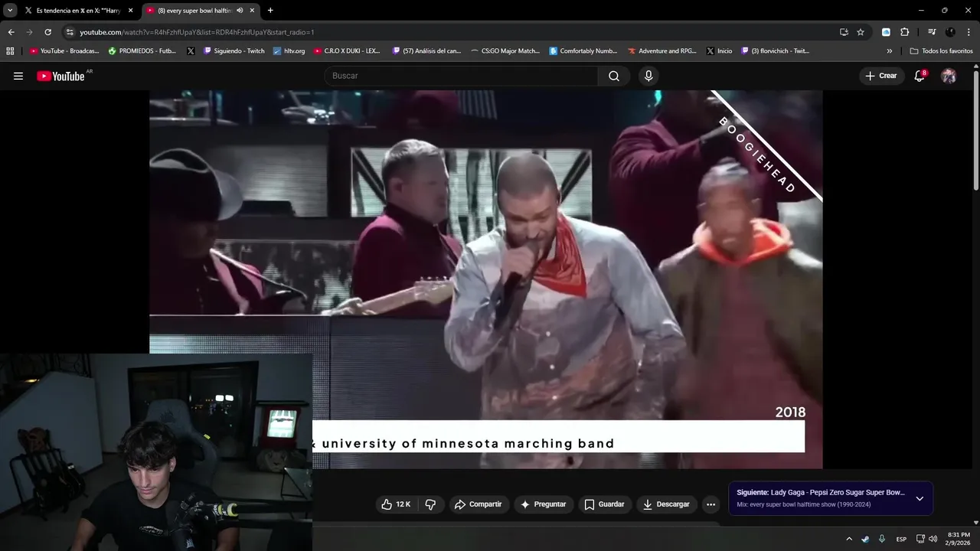Open the YouTube hamburger guide menu

18,76
